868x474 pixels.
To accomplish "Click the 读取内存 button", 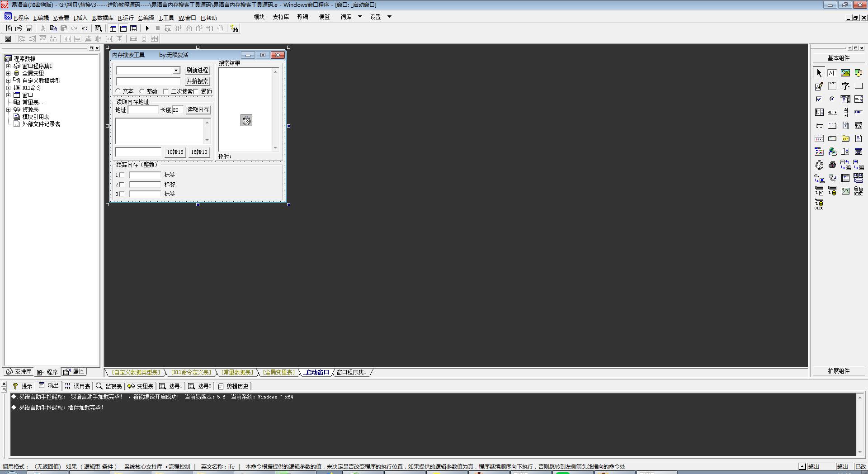I will (198, 110).
